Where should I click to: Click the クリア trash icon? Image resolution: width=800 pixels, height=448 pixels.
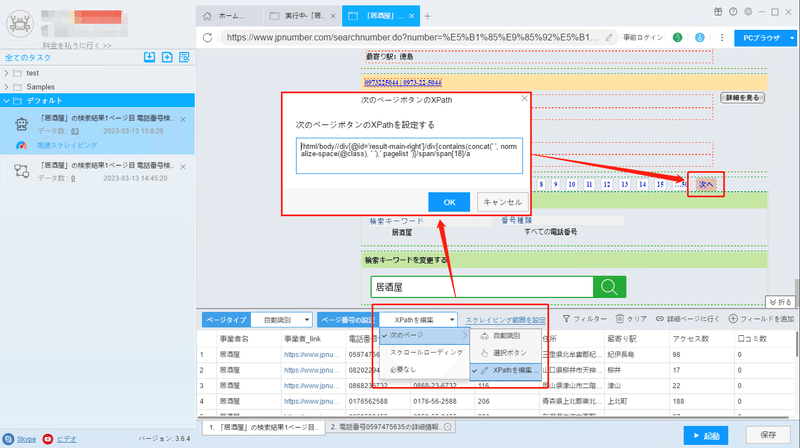[x=619, y=319]
